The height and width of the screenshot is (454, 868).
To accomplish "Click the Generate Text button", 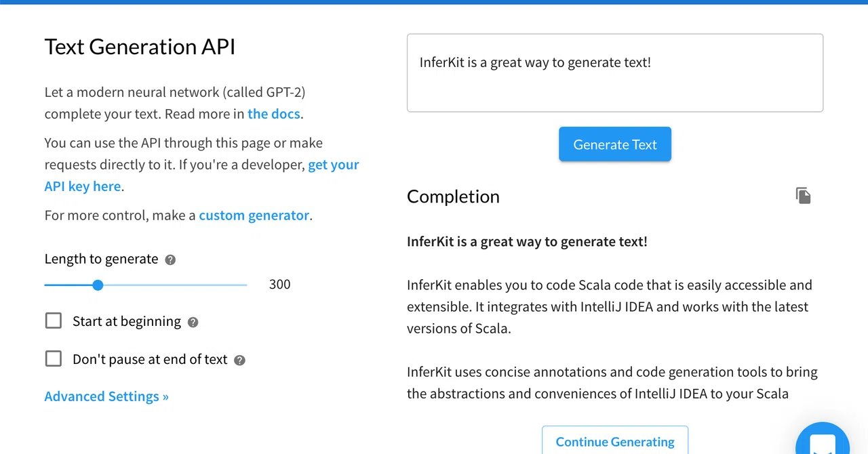I will coord(615,144).
